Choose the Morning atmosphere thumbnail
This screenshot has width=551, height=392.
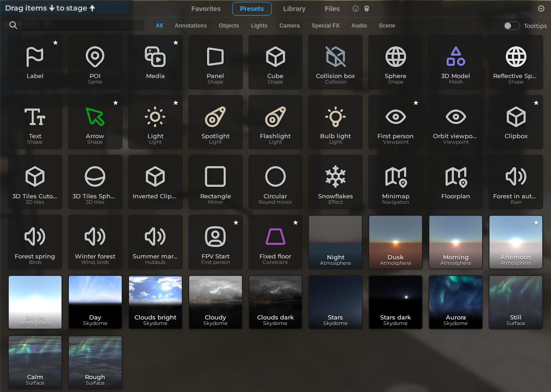tap(455, 242)
